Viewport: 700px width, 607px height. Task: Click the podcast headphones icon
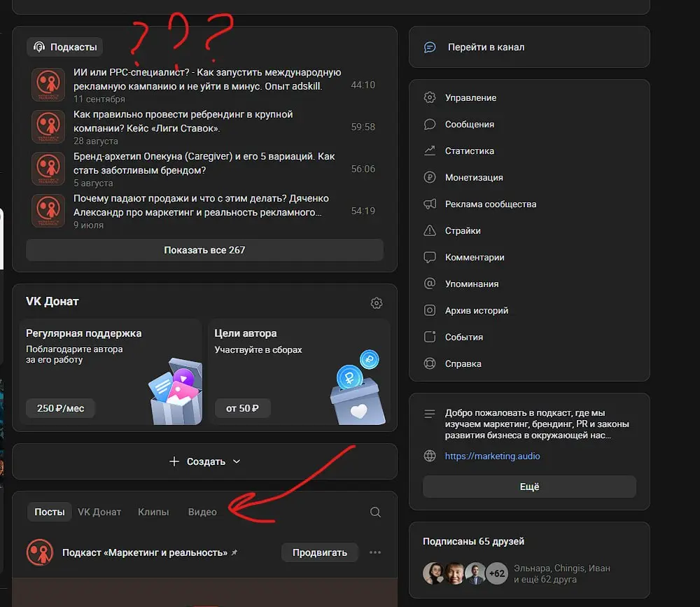click(39, 47)
